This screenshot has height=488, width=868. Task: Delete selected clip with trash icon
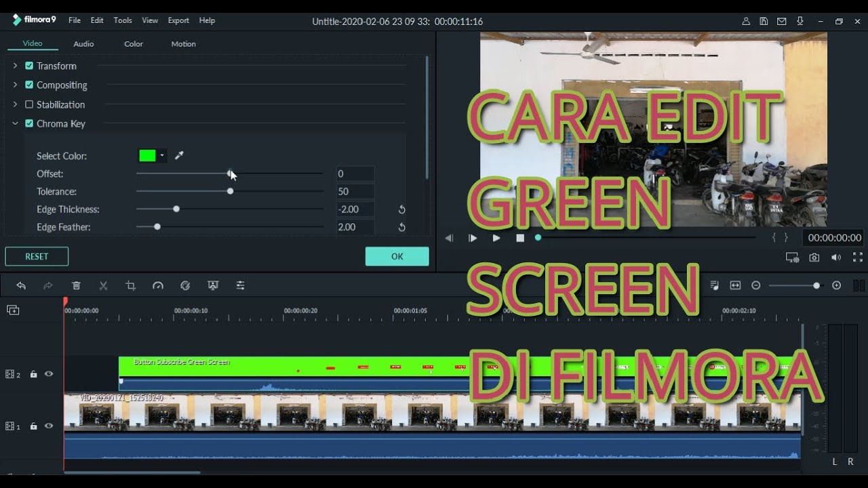point(76,286)
